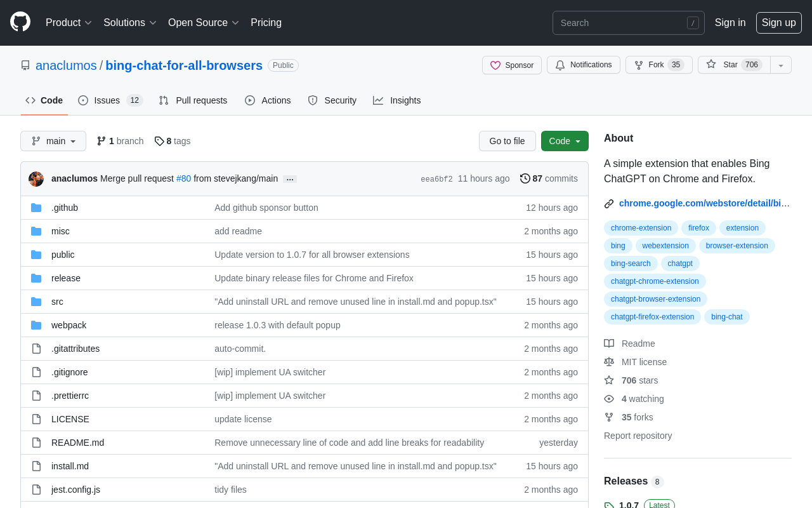The width and height of the screenshot is (812, 508).
Task: Open the Notifications bell button
Action: (584, 65)
